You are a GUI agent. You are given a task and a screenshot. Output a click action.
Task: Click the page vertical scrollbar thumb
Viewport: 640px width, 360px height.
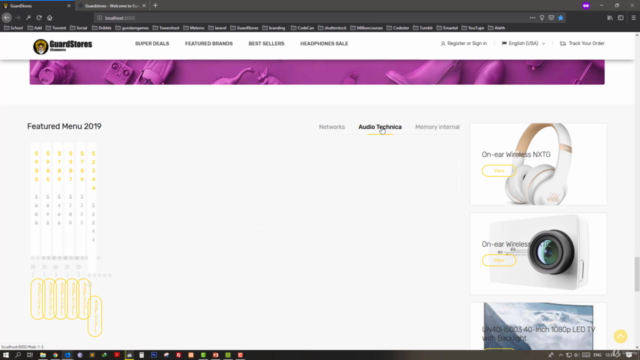(636, 274)
